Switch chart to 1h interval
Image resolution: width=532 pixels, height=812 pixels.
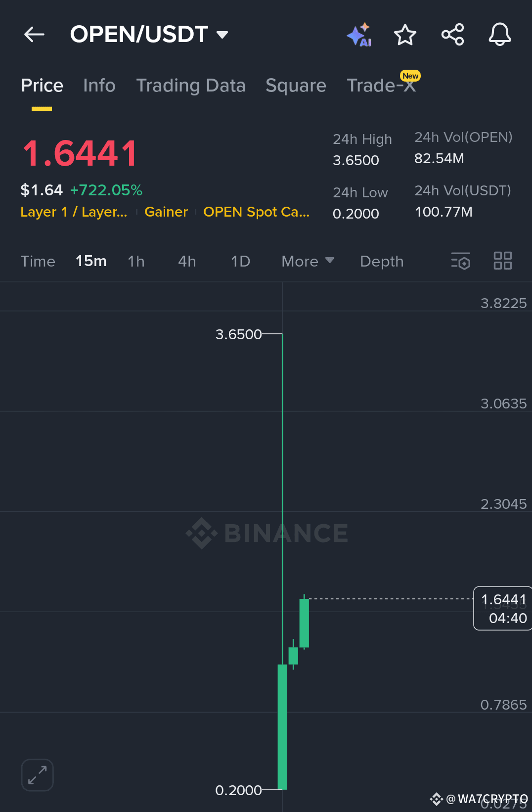[x=136, y=261]
